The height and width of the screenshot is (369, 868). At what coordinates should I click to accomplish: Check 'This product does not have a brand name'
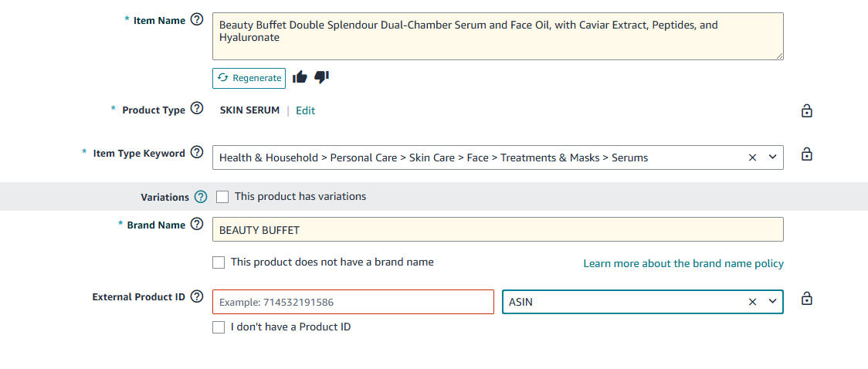pos(219,262)
